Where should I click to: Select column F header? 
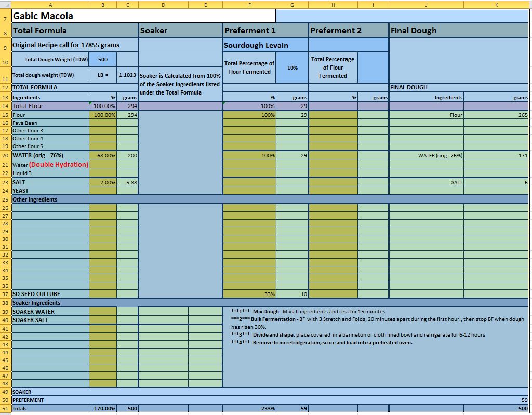click(249, 4)
